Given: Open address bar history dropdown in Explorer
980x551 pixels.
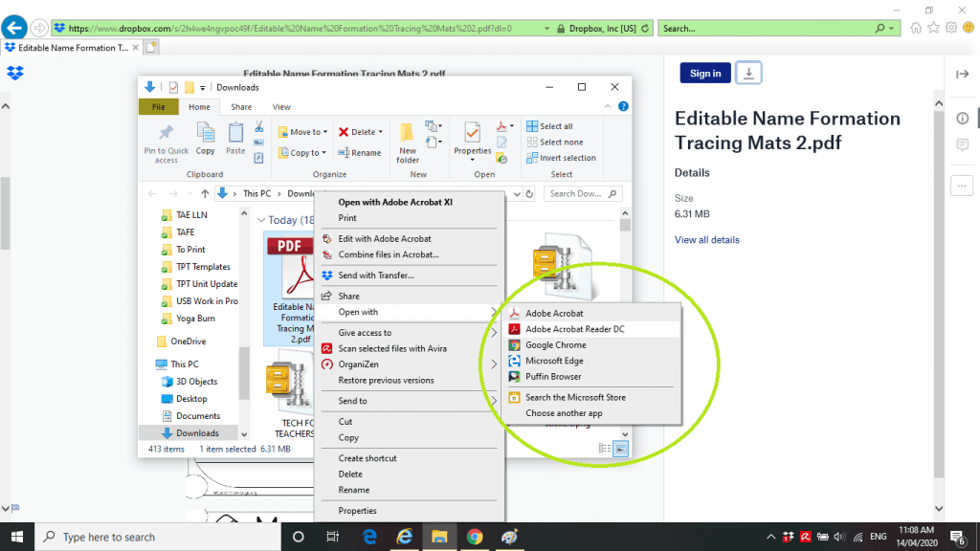Looking at the screenshot, I should pyautogui.click(x=517, y=193).
